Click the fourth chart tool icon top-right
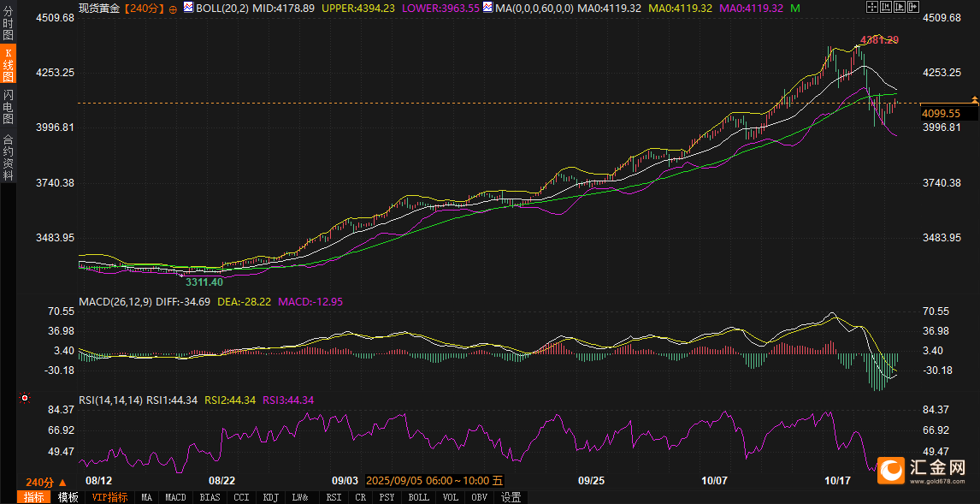980x504 pixels. click(912, 8)
